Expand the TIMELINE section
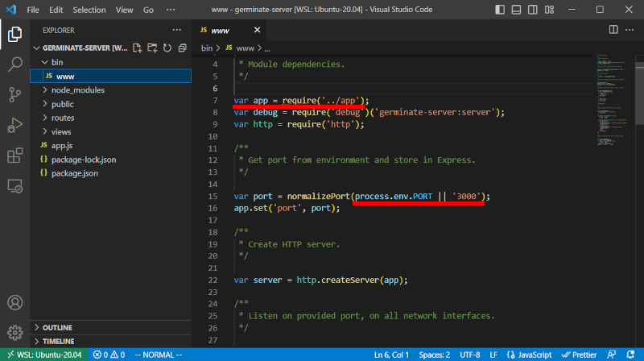The width and height of the screenshot is (644, 361). [111, 342]
